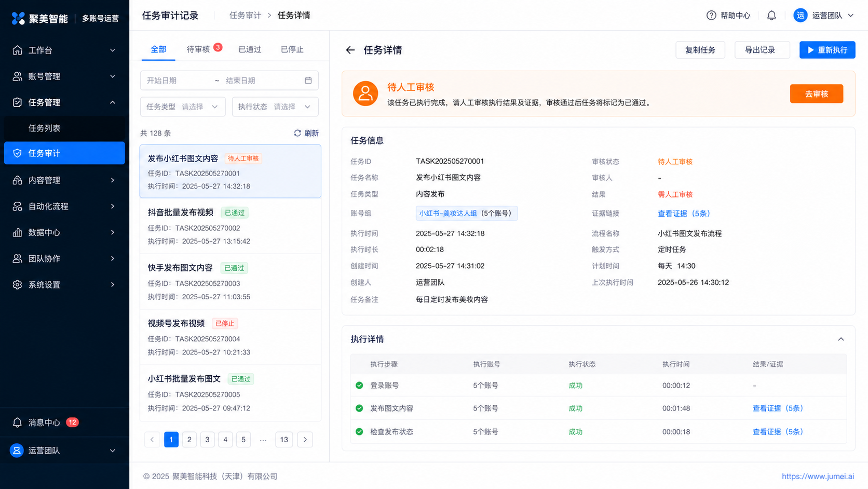Switch to the 已通过 tab

click(x=250, y=49)
